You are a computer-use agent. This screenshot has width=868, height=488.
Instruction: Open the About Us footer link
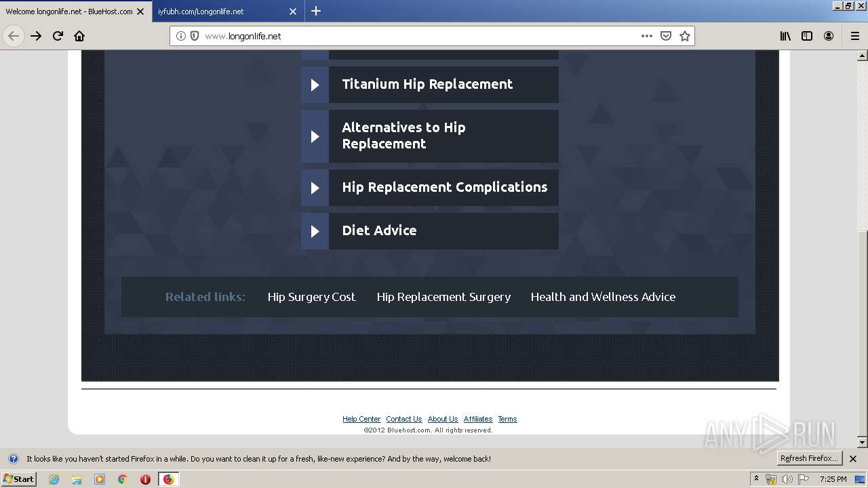(442, 419)
